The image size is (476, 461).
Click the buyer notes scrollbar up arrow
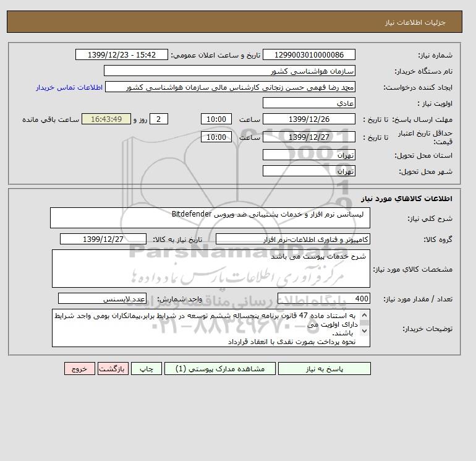365,315
